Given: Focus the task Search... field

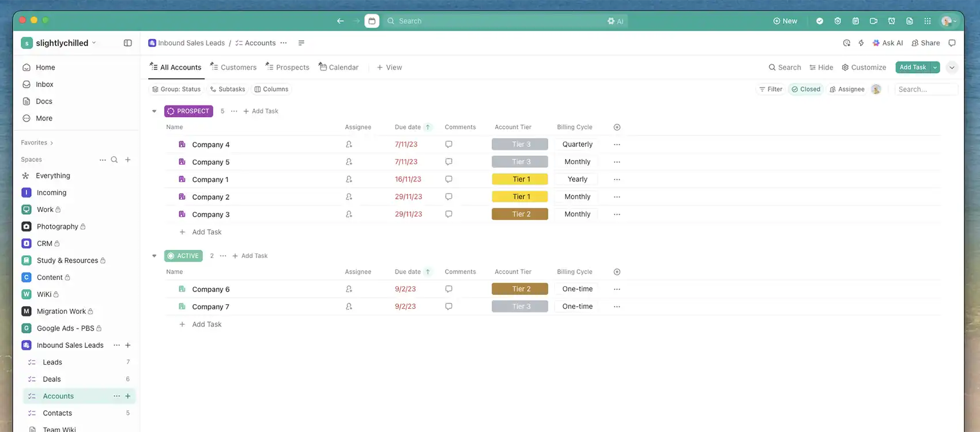Looking at the screenshot, I should tap(926, 89).
